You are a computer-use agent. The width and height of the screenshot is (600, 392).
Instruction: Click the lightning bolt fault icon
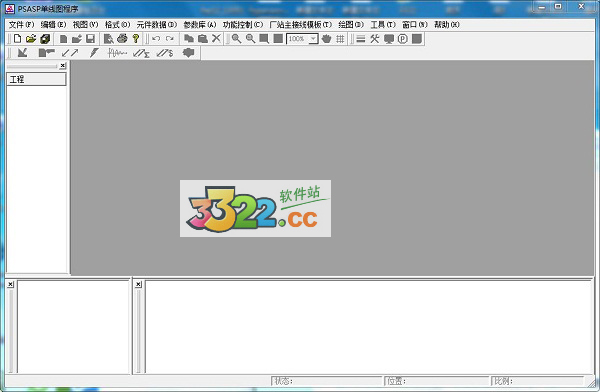click(x=94, y=52)
